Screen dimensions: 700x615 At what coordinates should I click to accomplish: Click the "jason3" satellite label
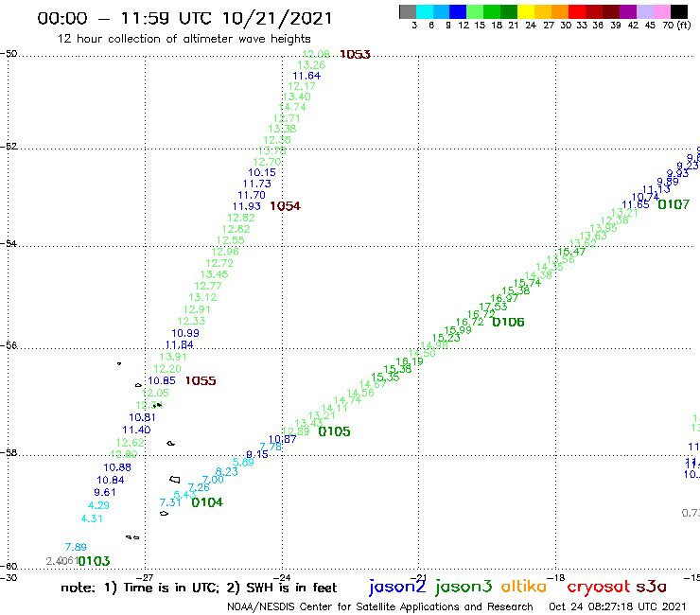pyautogui.click(x=464, y=587)
